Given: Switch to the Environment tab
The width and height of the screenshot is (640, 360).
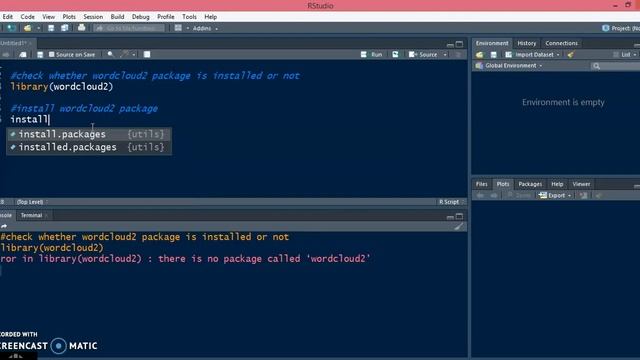Looking at the screenshot, I should pyautogui.click(x=492, y=43).
